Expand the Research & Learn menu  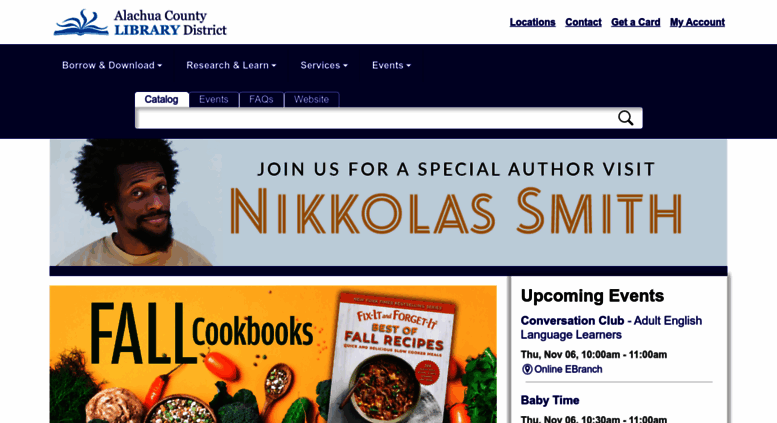click(x=231, y=65)
